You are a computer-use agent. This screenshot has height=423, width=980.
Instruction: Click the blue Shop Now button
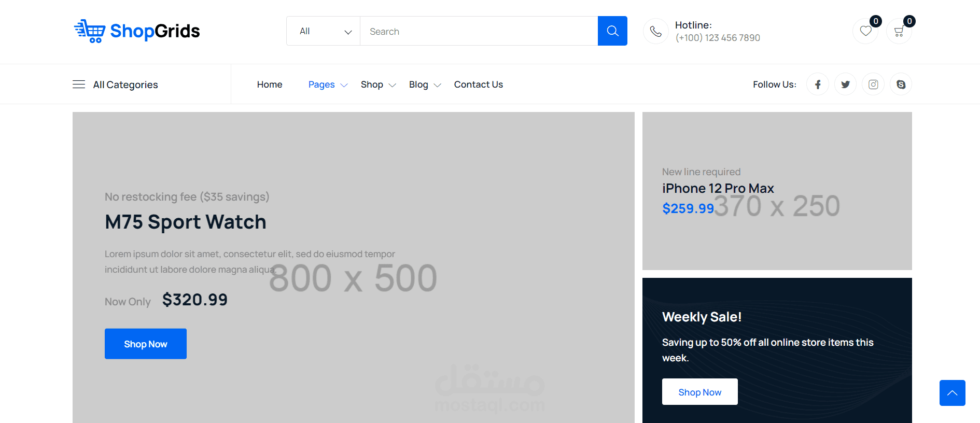coord(146,344)
